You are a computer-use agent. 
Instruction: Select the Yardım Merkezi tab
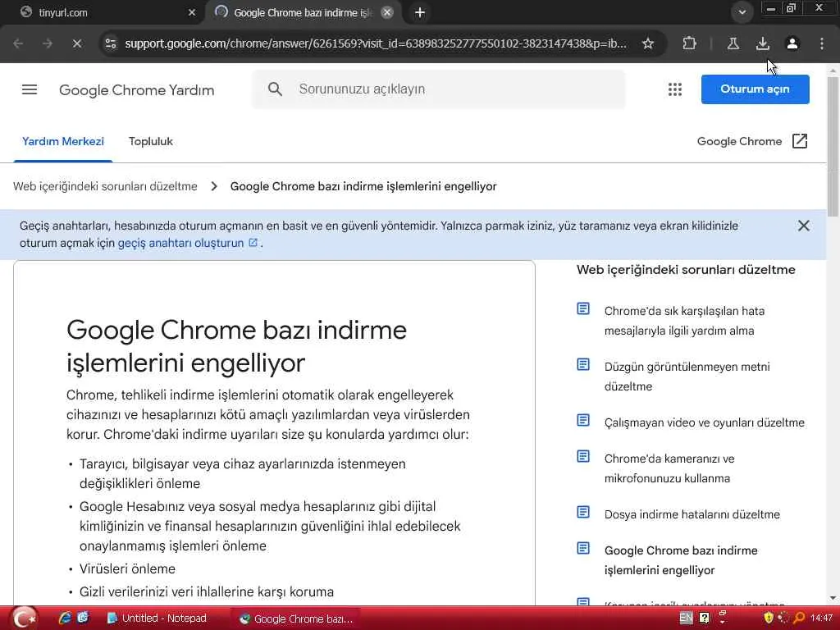(62, 141)
